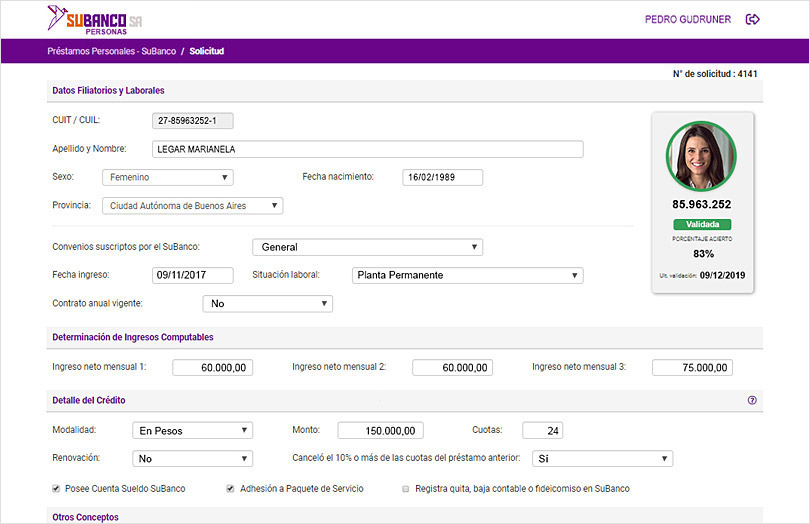Viewport: 810px width, 524px height.
Task: Click the Fecha nacimiento field
Action: point(443,177)
